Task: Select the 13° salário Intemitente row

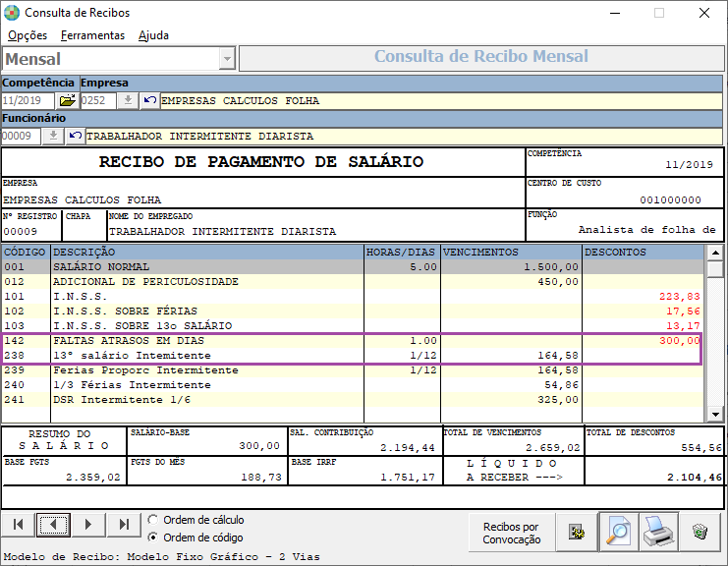Action: (x=353, y=355)
